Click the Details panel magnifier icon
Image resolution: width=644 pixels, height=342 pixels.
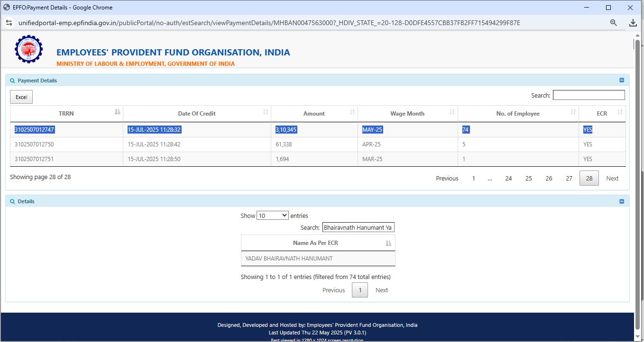pyautogui.click(x=12, y=202)
